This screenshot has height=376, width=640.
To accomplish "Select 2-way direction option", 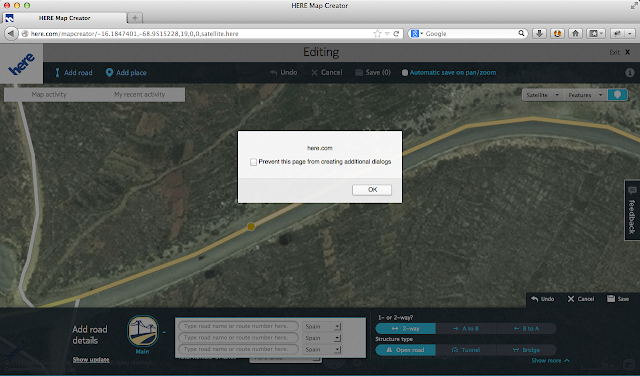I will click(405, 328).
